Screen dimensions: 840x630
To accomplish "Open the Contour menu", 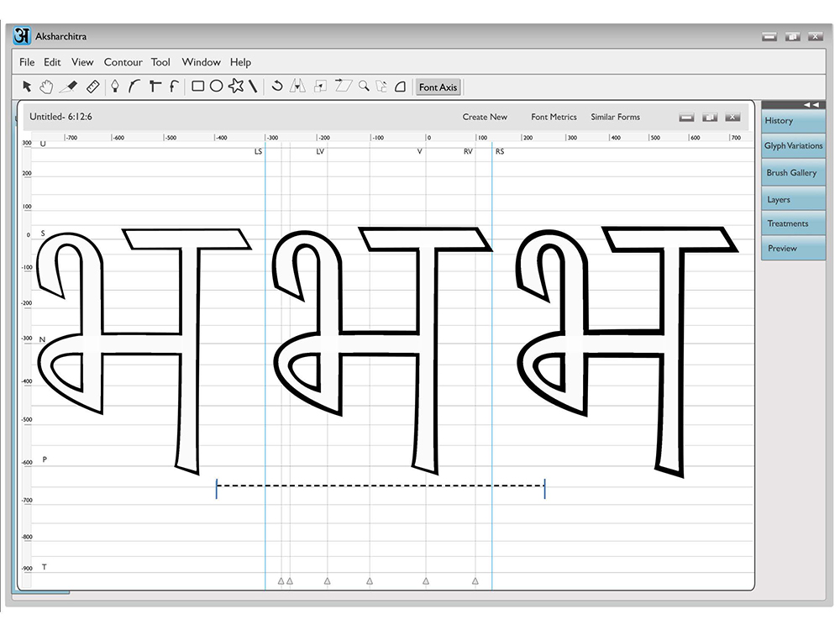I will pos(123,62).
